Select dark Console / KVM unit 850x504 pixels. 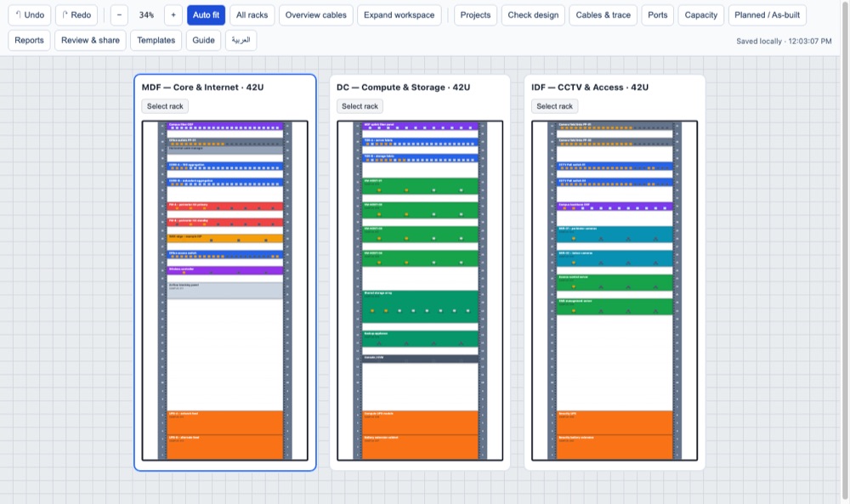[x=420, y=359]
